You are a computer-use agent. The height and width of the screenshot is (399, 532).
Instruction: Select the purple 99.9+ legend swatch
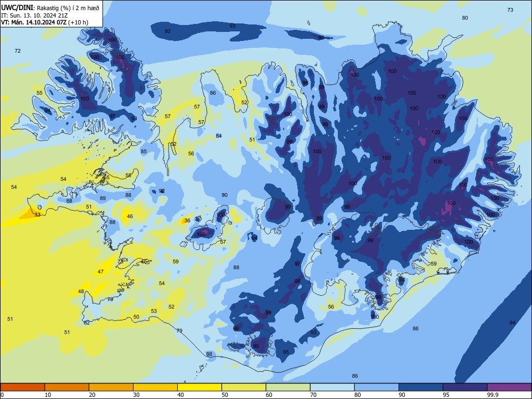pyautogui.click(x=509, y=387)
